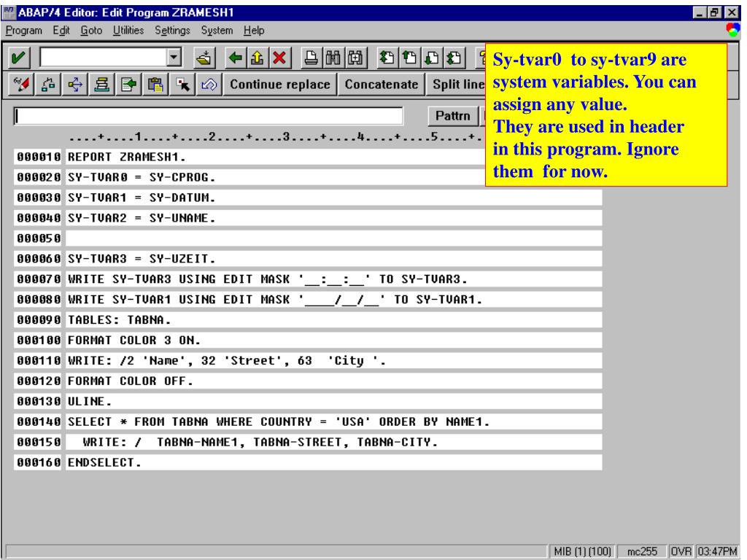Open the Settings menu
The height and width of the screenshot is (560, 747).
[x=172, y=31]
